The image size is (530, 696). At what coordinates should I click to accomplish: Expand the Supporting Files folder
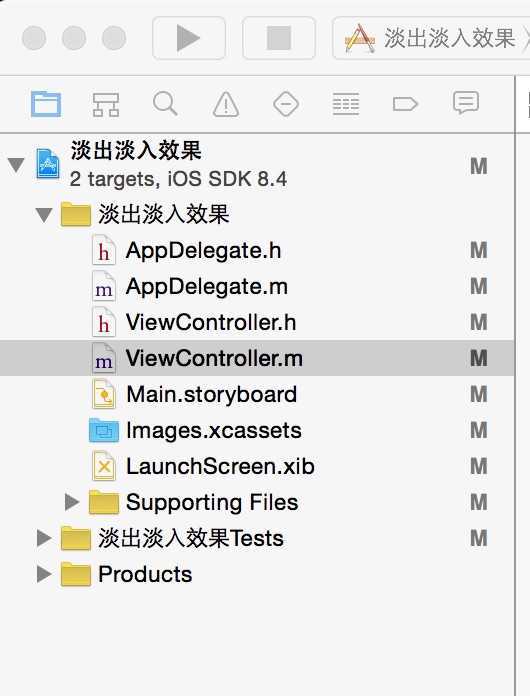point(72,502)
